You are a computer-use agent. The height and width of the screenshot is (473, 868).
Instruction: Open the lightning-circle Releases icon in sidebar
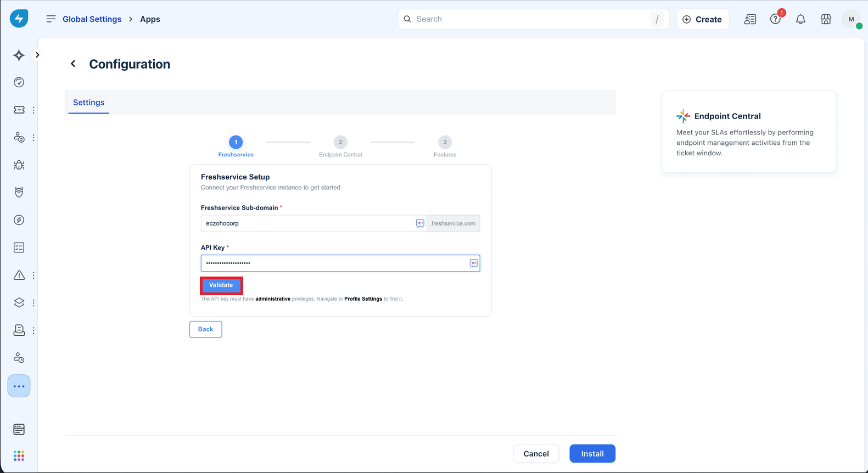click(x=19, y=220)
